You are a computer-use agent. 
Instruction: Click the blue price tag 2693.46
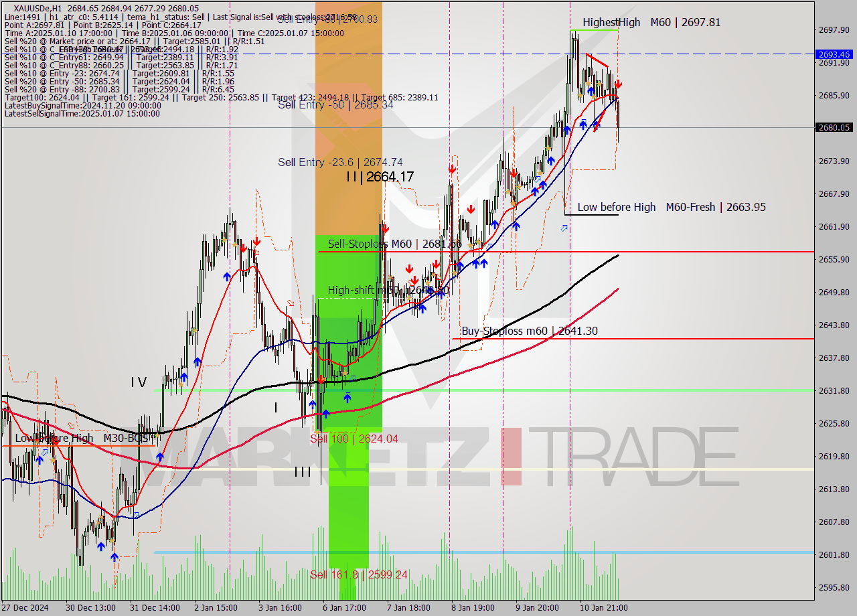pos(834,54)
